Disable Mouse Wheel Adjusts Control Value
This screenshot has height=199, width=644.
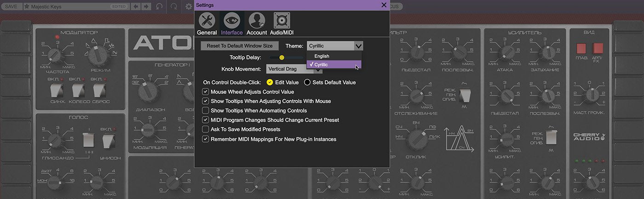coord(206,92)
